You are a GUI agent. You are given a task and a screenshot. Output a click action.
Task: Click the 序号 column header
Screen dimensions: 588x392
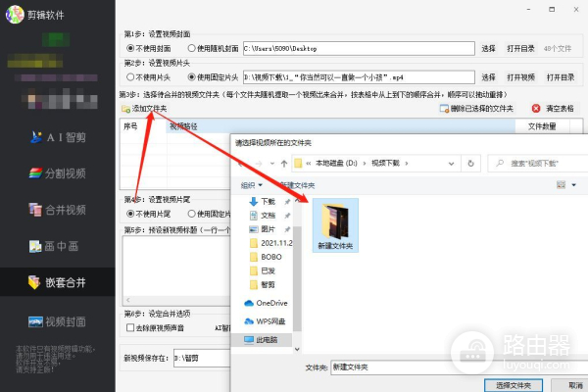pyautogui.click(x=143, y=126)
